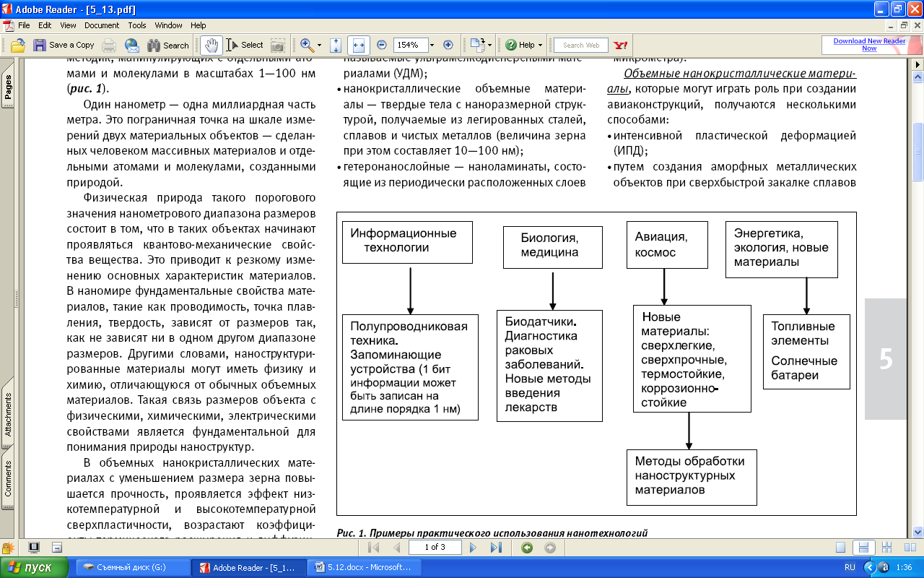The image size is (924, 578).
Task: Click the Search Web input field
Action: pyautogui.click(x=580, y=45)
